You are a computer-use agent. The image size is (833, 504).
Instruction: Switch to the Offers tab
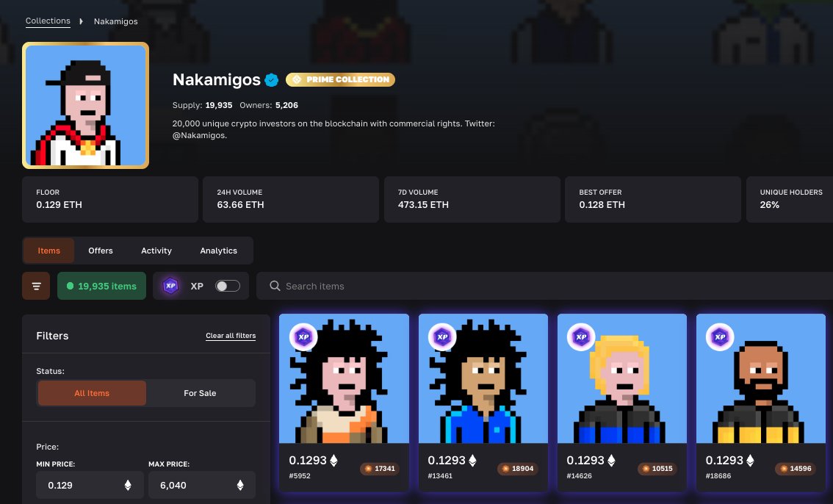[x=101, y=251]
